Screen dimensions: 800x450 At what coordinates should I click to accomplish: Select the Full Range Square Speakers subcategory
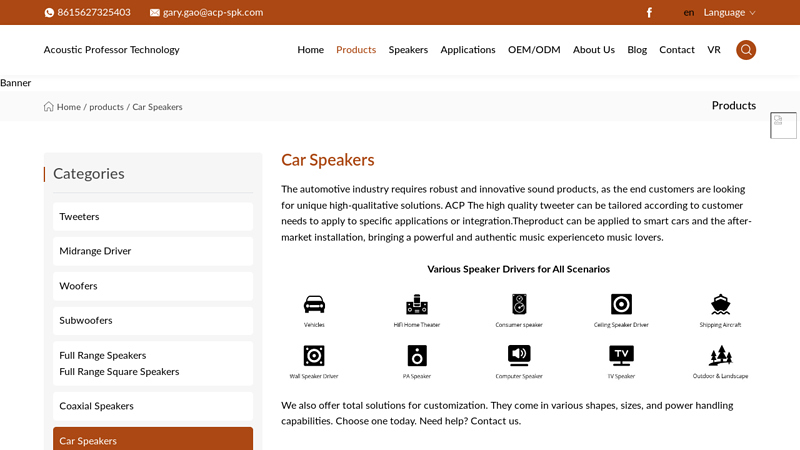pyautogui.click(x=119, y=371)
